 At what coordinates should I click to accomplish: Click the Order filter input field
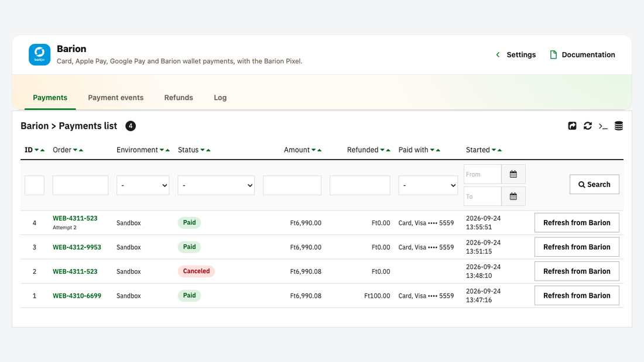pos(81,185)
